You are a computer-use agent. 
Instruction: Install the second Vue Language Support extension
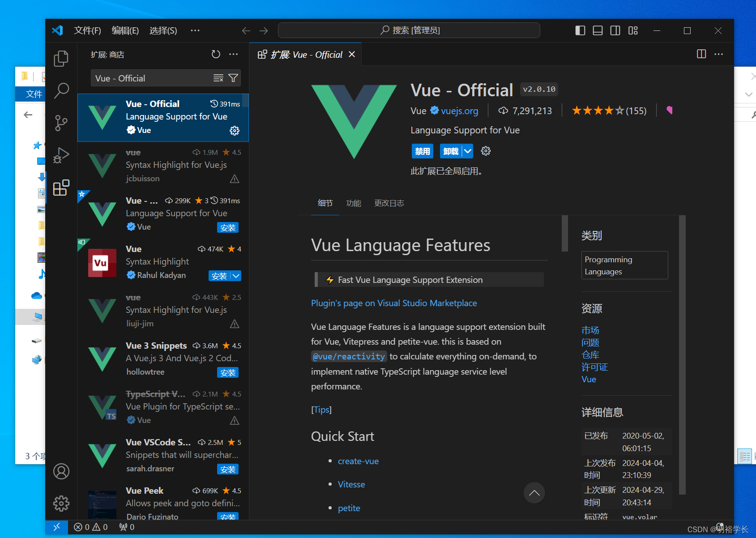[x=228, y=227]
